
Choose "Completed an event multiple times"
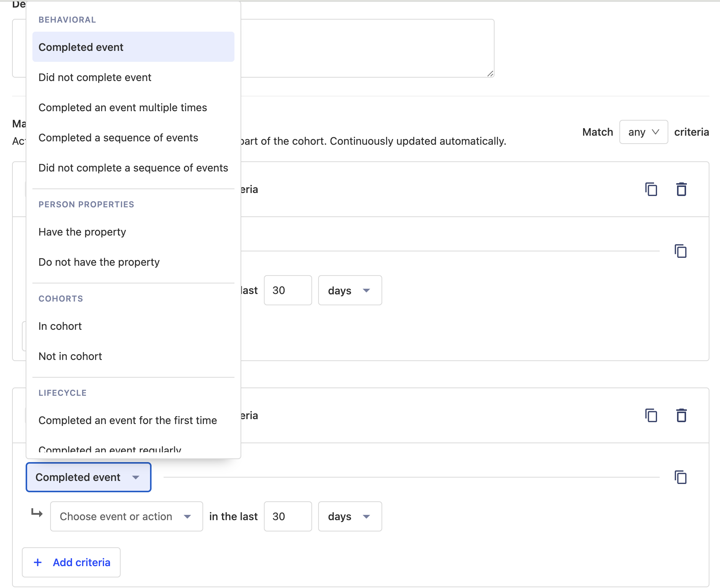coord(123,107)
